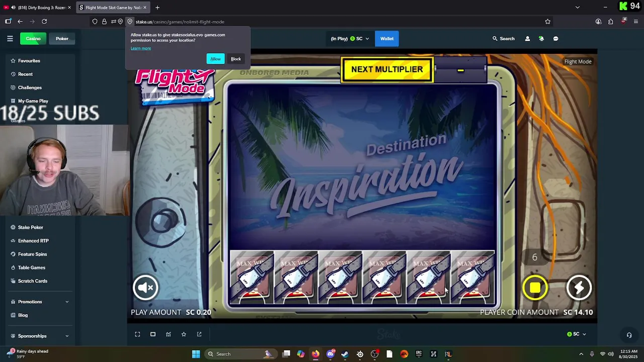Image resolution: width=644 pixels, height=362 pixels.
Task: Click the Windows taskbar Search box
Action: [240, 354]
